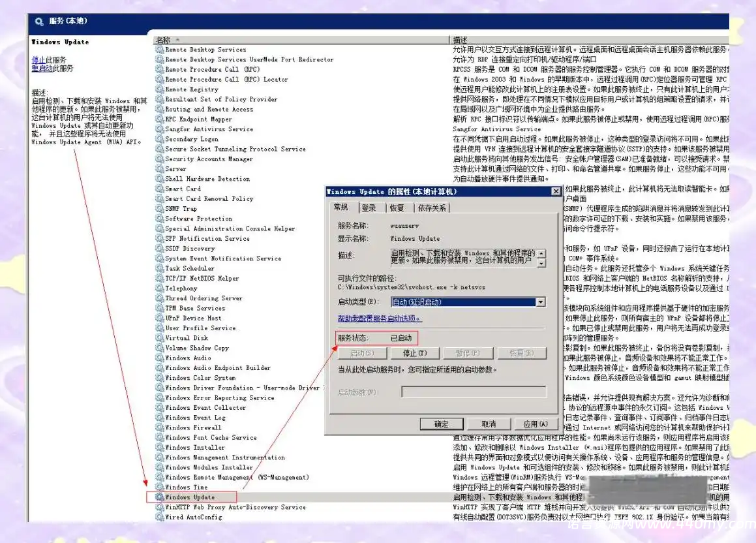
Task: Click gear icon beside TPM Base Services
Action: [x=159, y=308]
